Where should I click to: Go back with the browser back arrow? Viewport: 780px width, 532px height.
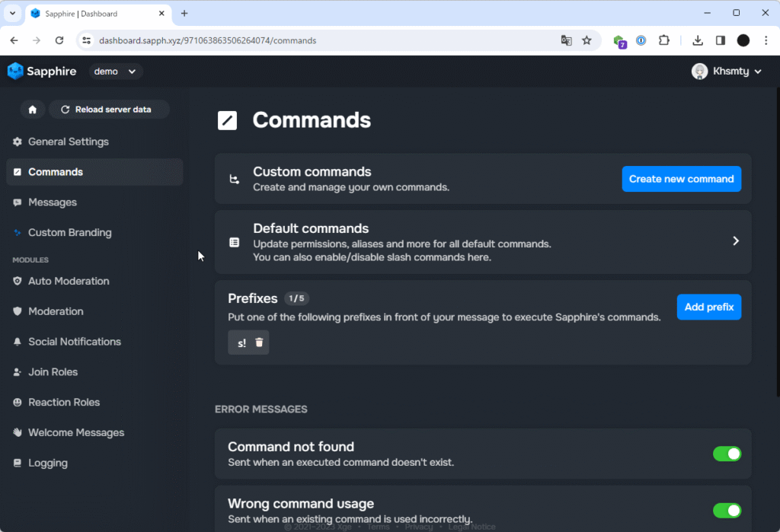(x=14, y=40)
